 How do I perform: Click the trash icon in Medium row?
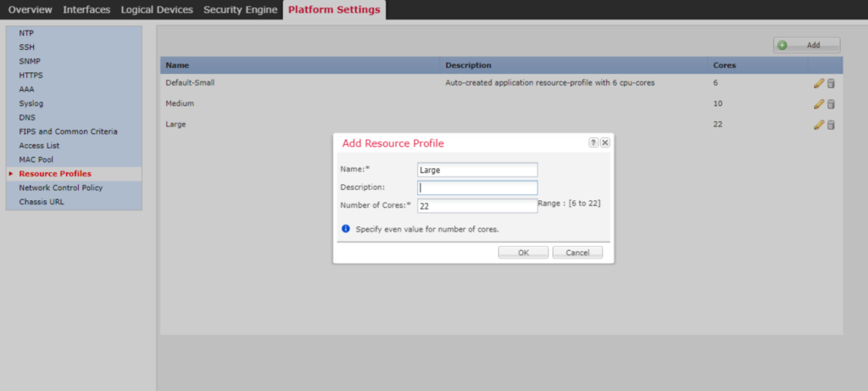831,104
